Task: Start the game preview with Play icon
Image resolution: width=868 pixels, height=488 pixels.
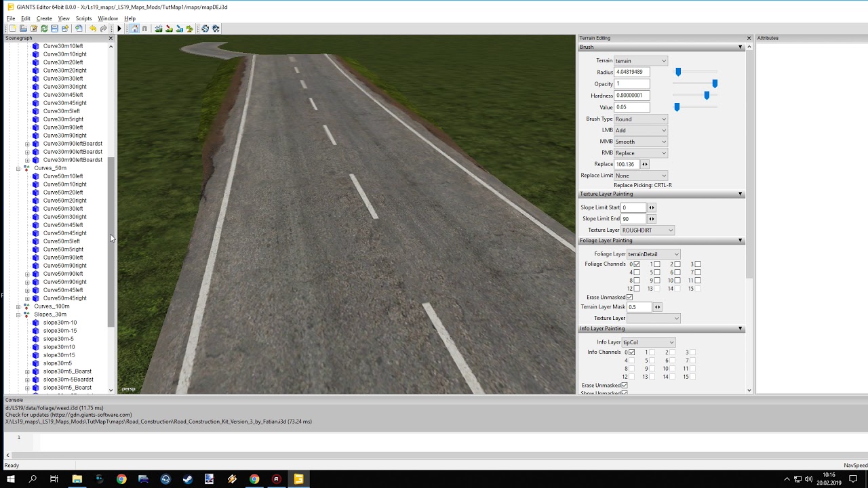Action: (119, 28)
